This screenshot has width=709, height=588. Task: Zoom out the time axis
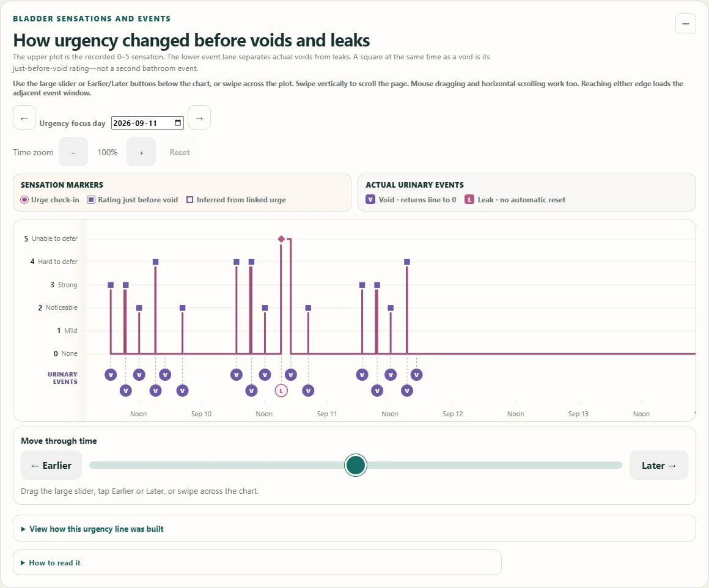(73, 152)
